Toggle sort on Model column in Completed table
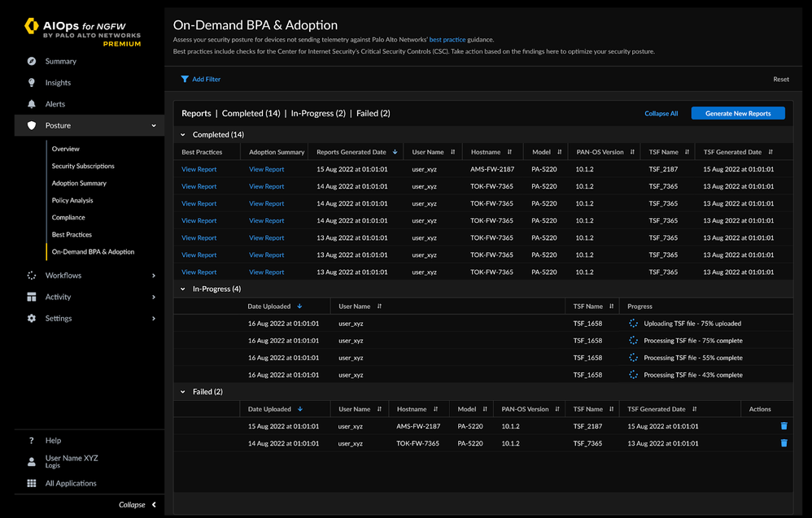The width and height of the screenshot is (812, 518). click(559, 152)
